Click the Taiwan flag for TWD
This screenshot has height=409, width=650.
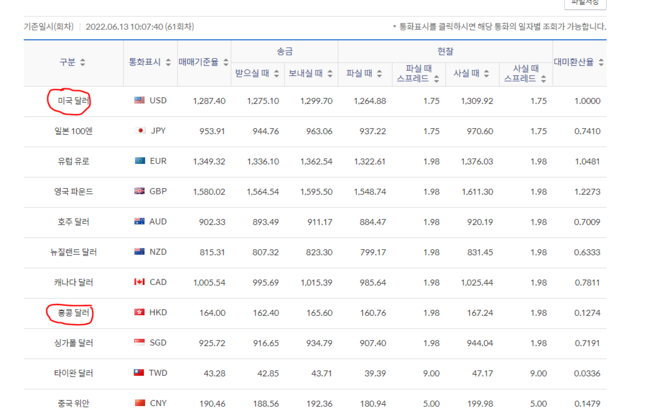coord(140,373)
